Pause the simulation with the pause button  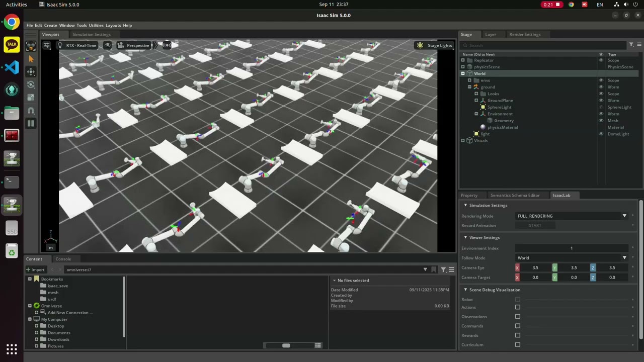[x=31, y=123]
